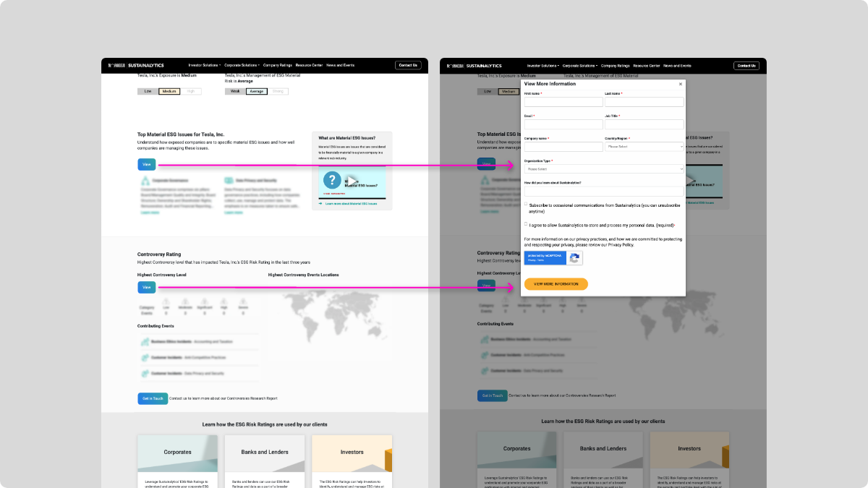Viewport: 868px width, 488px height.
Task: Open Company Ratings on the undimmed page
Action: pos(277,65)
